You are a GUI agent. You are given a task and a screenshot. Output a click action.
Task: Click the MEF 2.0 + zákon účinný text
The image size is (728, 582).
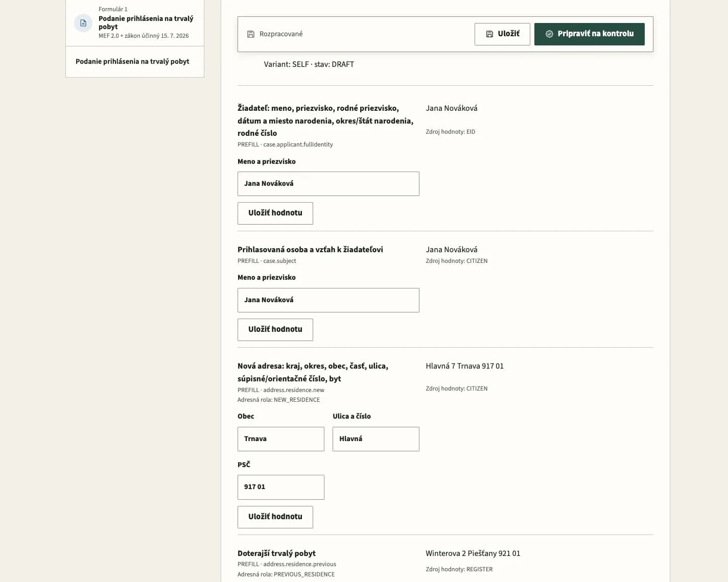coord(144,36)
